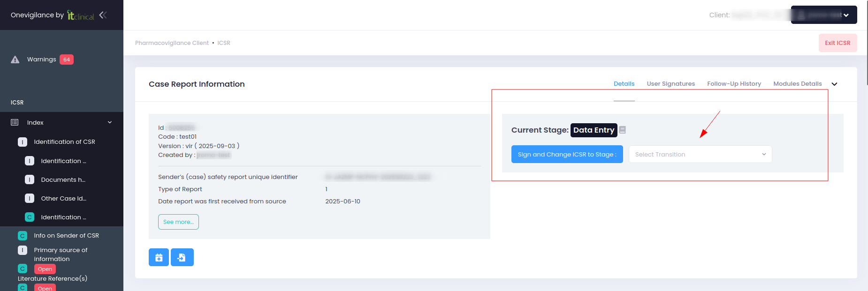The width and height of the screenshot is (868, 291).
Task: Open the Other Case Id... item
Action: pyautogui.click(x=63, y=198)
